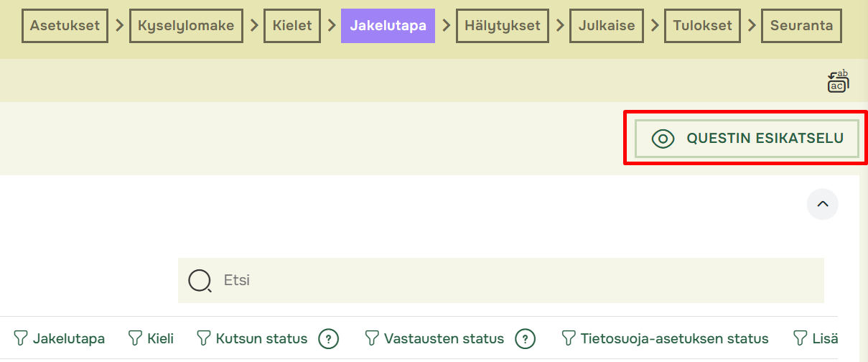Click the Etsi search field
This screenshot has width=868, height=362.
(x=501, y=280)
